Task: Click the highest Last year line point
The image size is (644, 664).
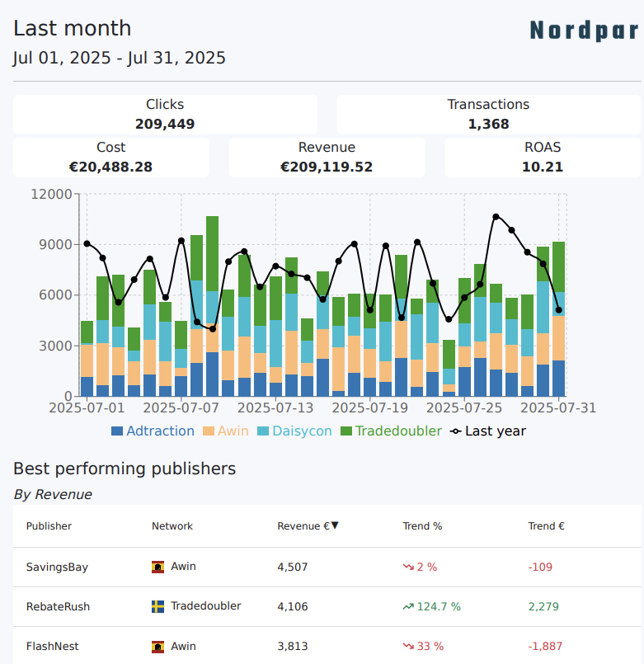Action: [496, 217]
